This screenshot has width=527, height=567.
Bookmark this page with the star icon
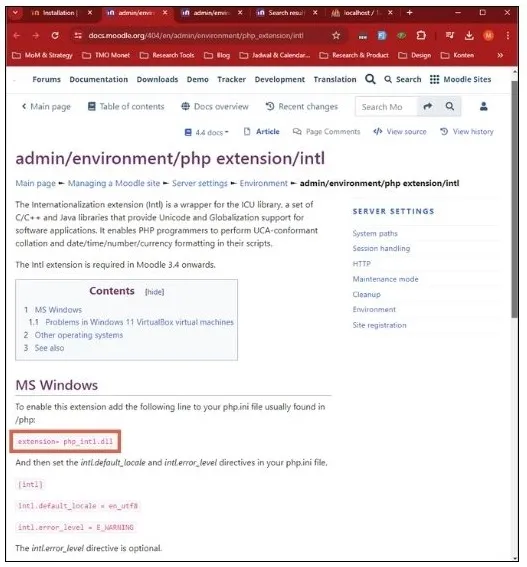pos(336,35)
